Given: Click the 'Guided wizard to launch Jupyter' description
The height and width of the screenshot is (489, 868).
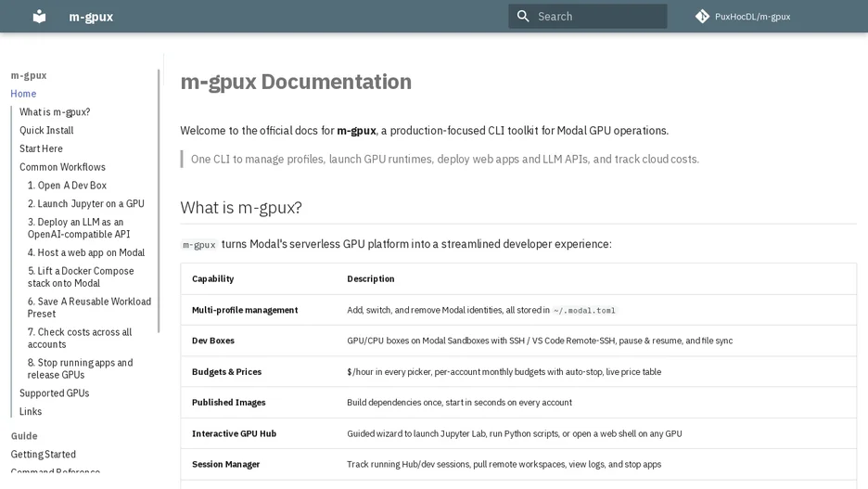Looking at the screenshot, I should click(x=515, y=433).
